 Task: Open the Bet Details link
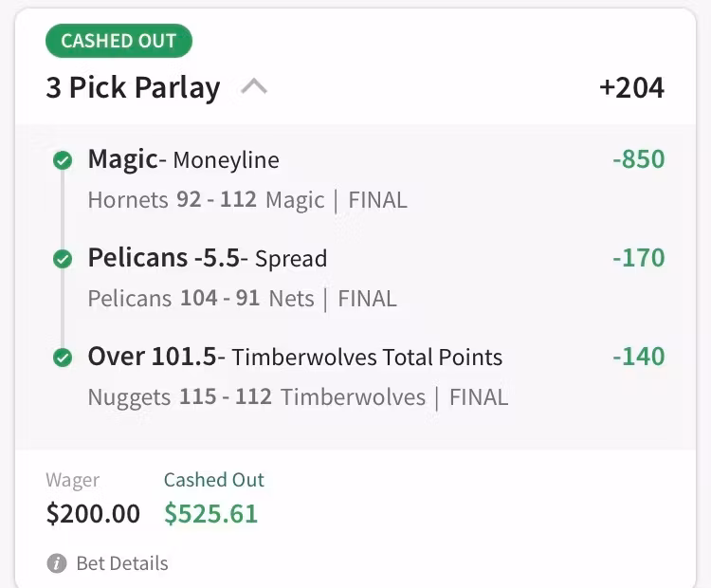(x=121, y=563)
